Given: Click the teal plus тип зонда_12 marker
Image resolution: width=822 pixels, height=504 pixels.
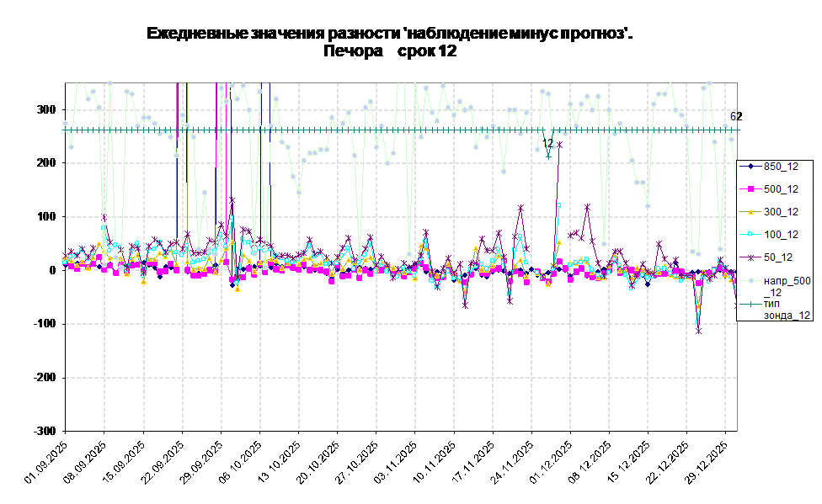Looking at the screenshot, I should 750,303.
